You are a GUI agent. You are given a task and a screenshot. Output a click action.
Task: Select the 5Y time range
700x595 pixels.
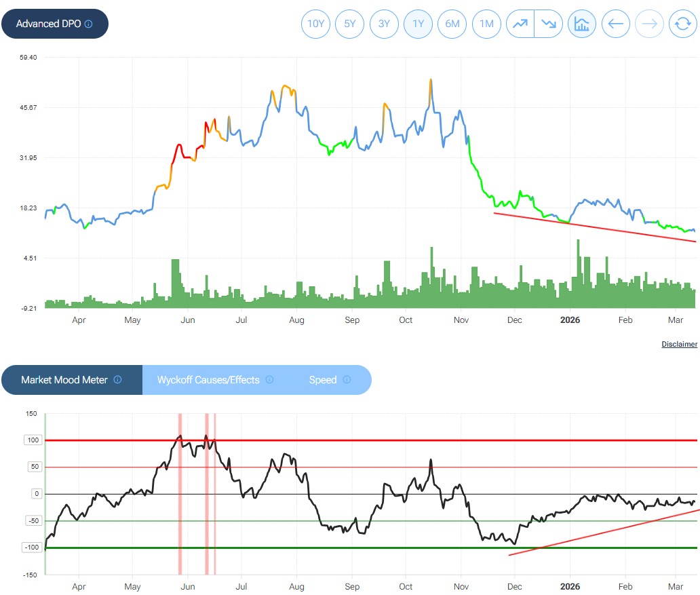349,24
